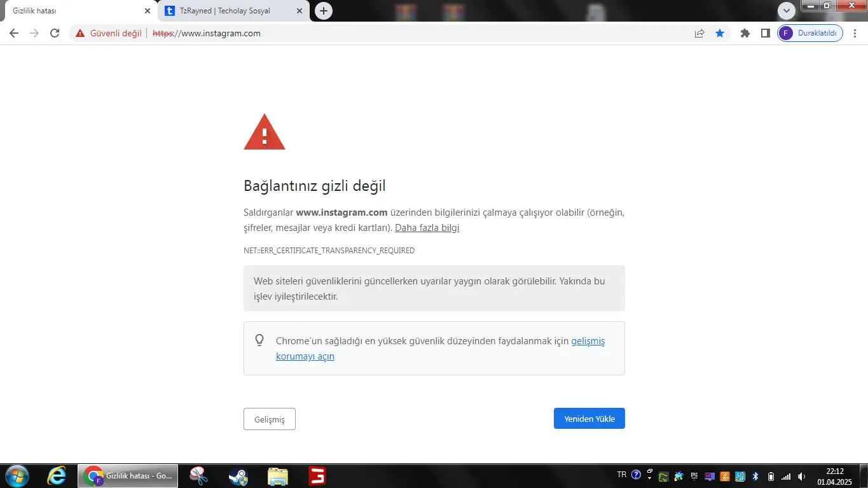Open the clock showing 22:12

tap(834, 477)
